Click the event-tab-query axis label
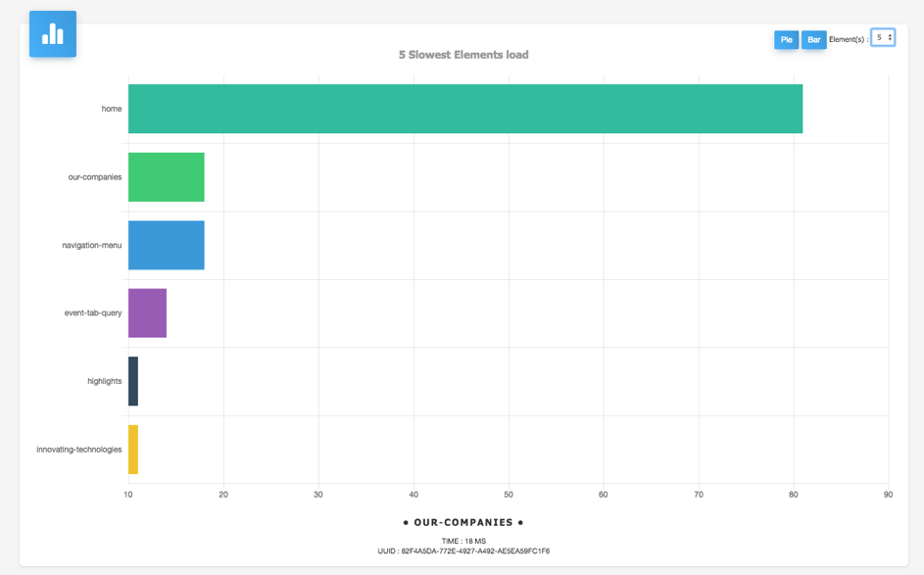 93,313
